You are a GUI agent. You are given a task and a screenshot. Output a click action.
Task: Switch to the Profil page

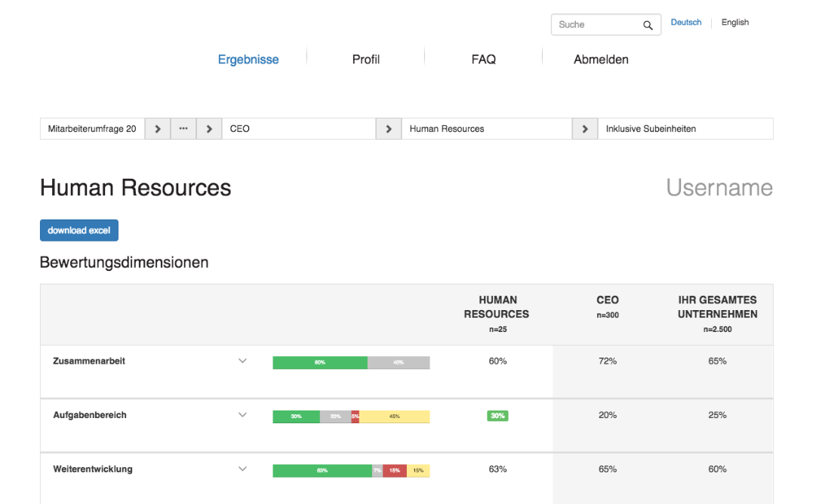tap(365, 59)
